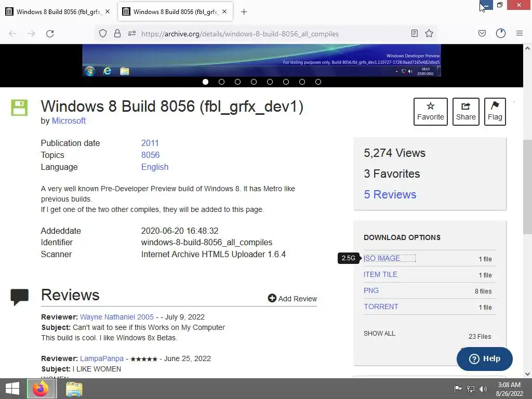This screenshot has width=532, height=399.
Task: Click the Favorite star button
Action: pyautogui.click(x=431, y=112)
